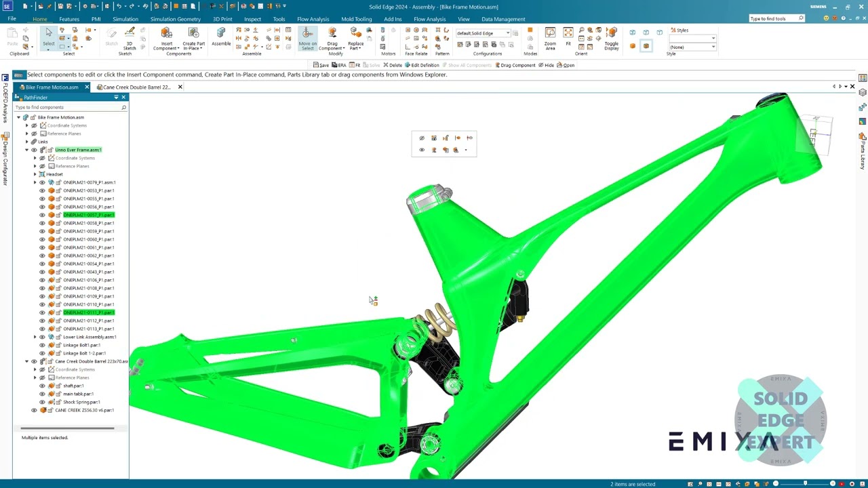Click the 3D Sketch tool
The width and height of the screenshot is (868, 488).
[129, 39]
